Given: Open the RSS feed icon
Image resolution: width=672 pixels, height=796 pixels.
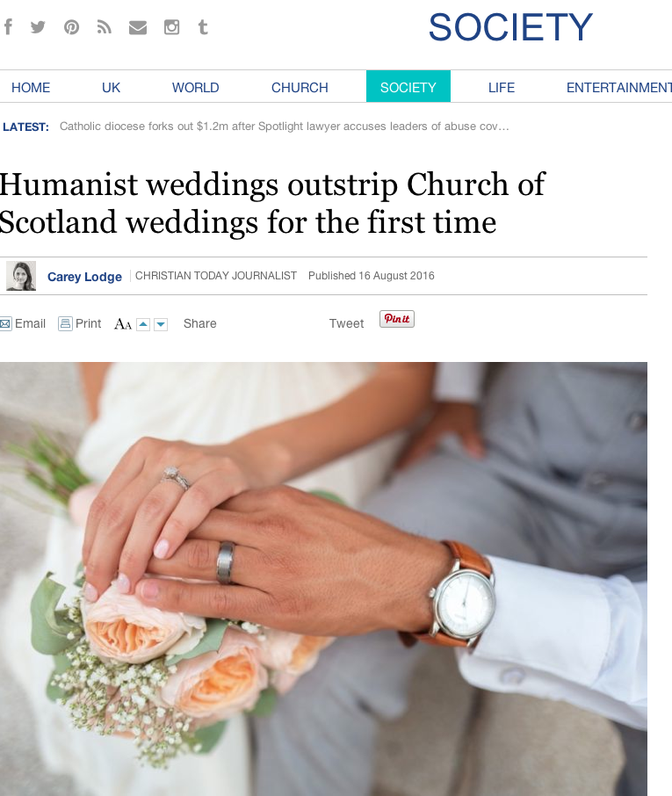Looking at the screenshot, I should coord(105,27).
